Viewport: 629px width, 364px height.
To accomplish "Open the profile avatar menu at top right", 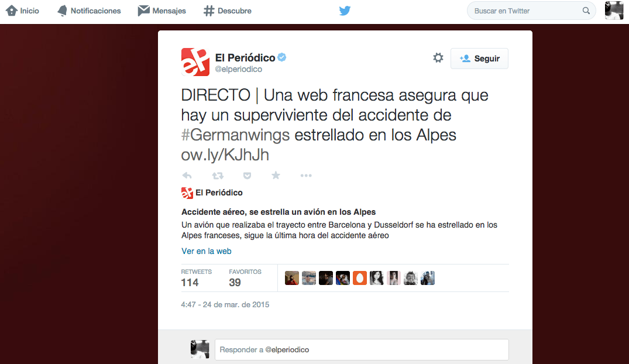I will [614, 11].
